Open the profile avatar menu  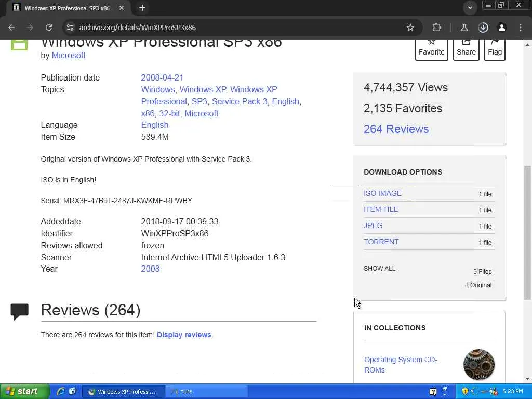click(502, 28)
